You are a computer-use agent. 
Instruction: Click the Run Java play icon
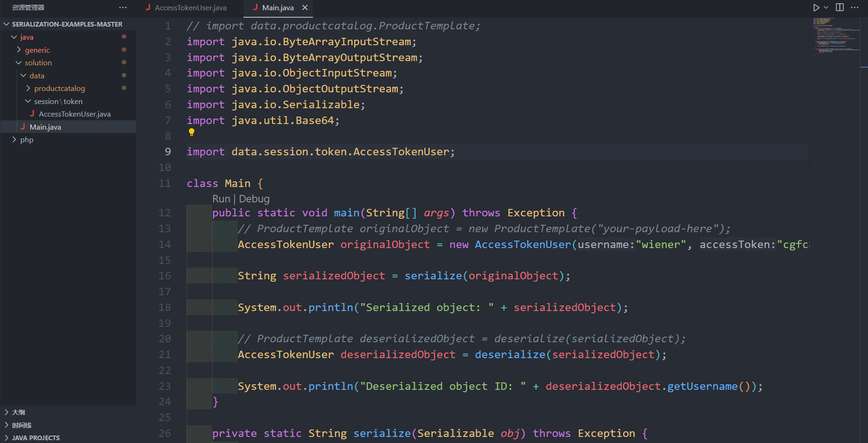pos(816,7)
